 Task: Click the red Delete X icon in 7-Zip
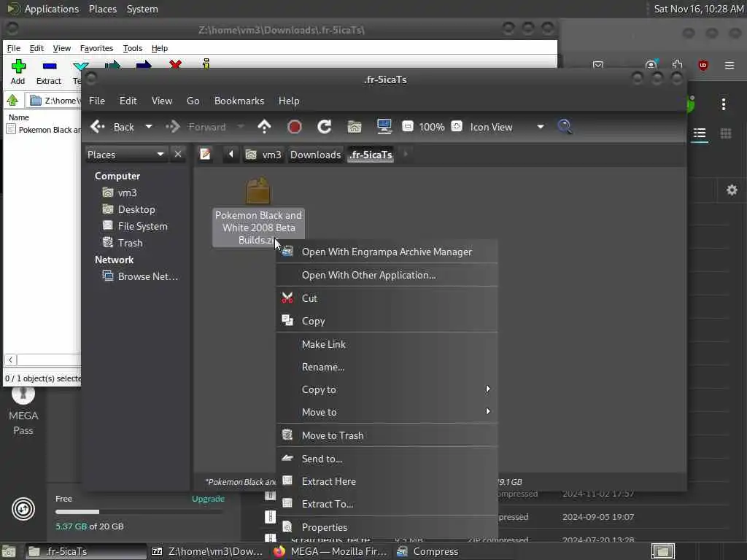[175, 64]
